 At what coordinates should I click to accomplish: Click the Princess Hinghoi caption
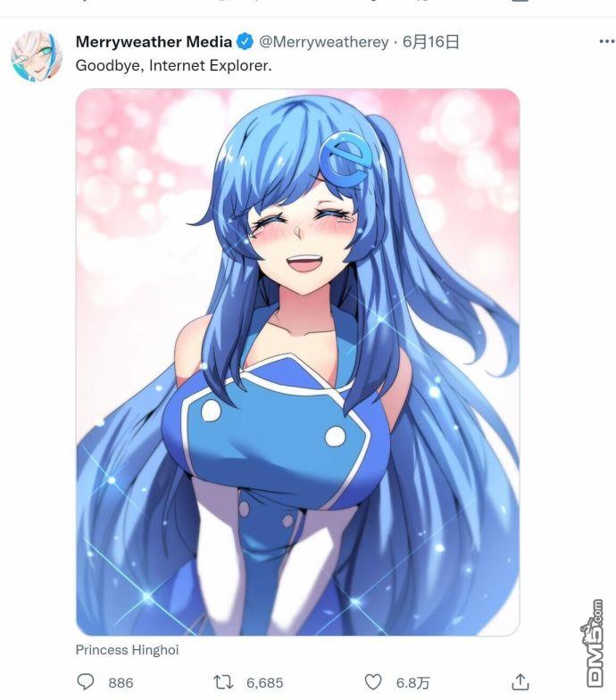(x=127, y=650)
